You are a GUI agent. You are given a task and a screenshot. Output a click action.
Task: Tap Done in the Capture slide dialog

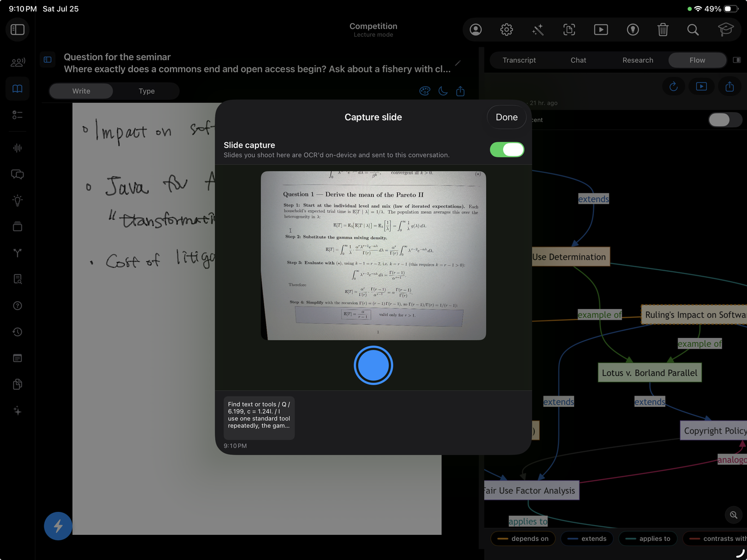pos(506,117)
